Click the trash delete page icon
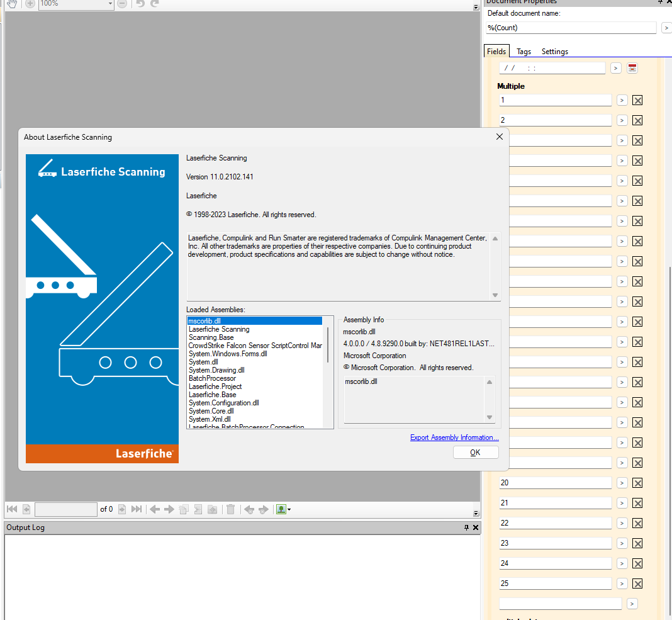This screenshot has width=672, height=620. [x=230, y=509]
